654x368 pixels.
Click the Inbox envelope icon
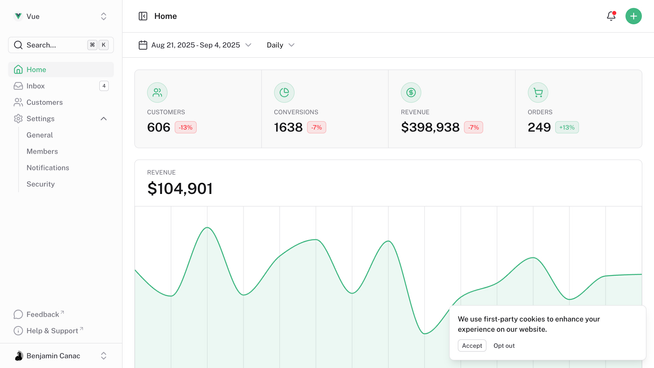pyautogui.click(x=18, y=86)
